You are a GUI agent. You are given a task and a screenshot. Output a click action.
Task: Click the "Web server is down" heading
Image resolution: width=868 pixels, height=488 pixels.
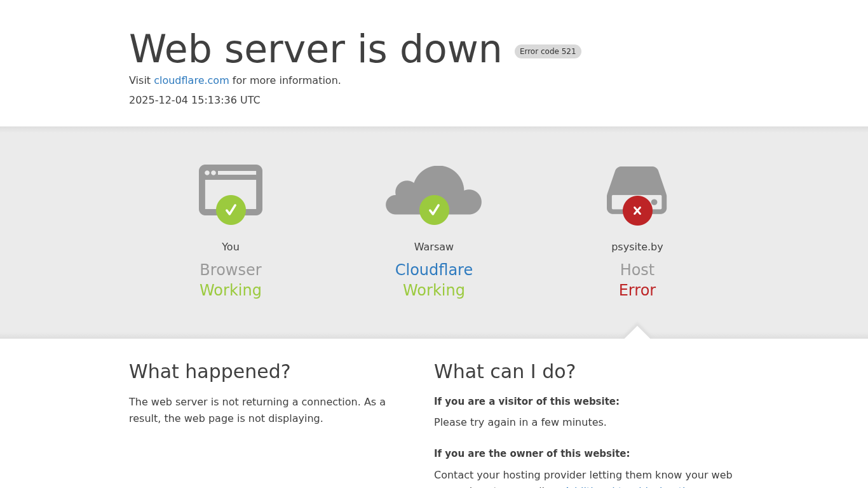pyautogui.click(x=316, y=49)
